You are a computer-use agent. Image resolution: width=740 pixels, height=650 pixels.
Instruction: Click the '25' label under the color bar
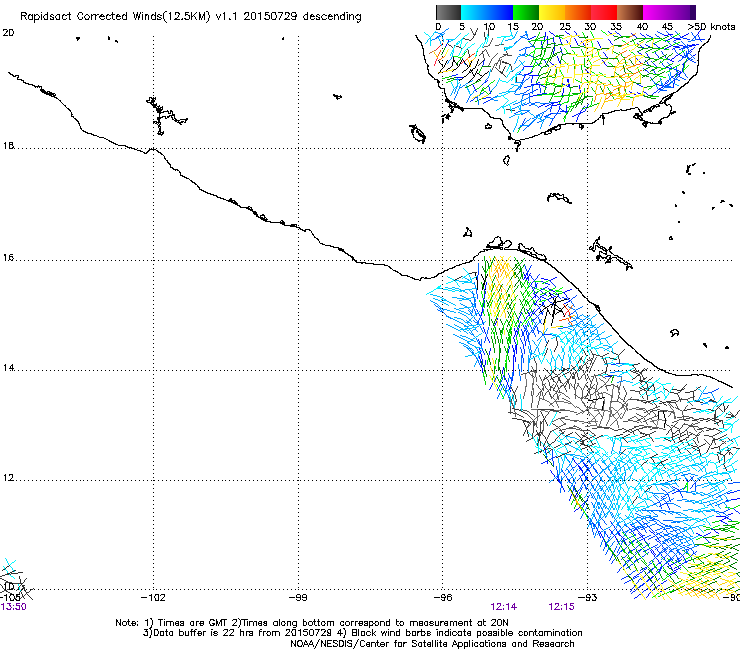[565, 27]
